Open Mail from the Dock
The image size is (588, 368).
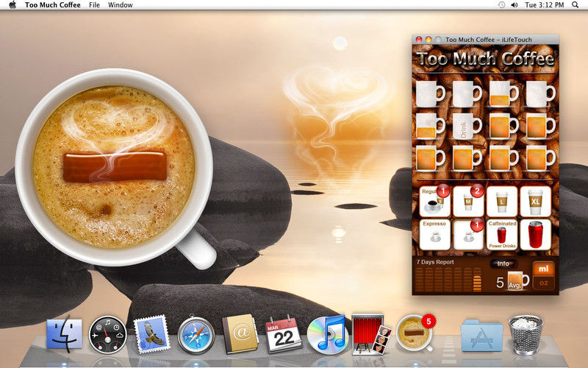pyautogui.click(x=152, y=334)
